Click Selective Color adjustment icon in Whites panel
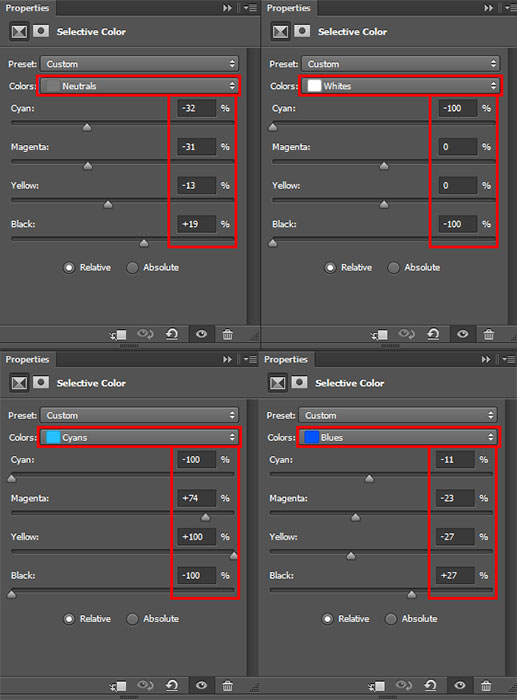The height and width of the screenshot is (700, 517). 280,32
